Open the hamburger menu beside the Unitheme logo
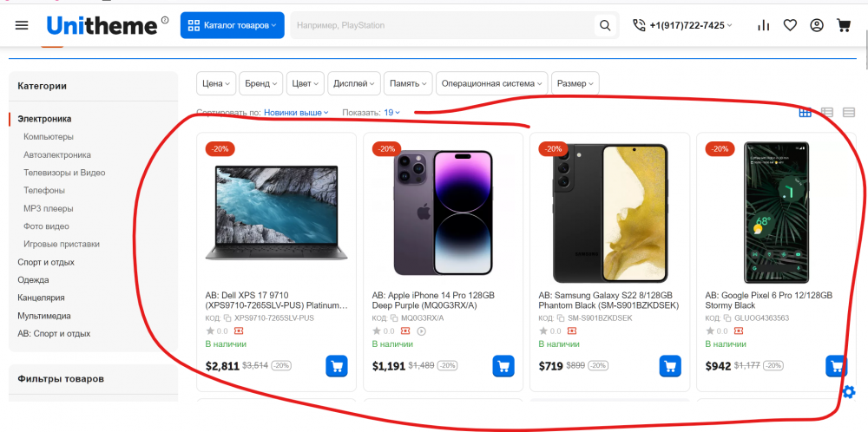The image size is (868, 432). [x=22, y=25]
